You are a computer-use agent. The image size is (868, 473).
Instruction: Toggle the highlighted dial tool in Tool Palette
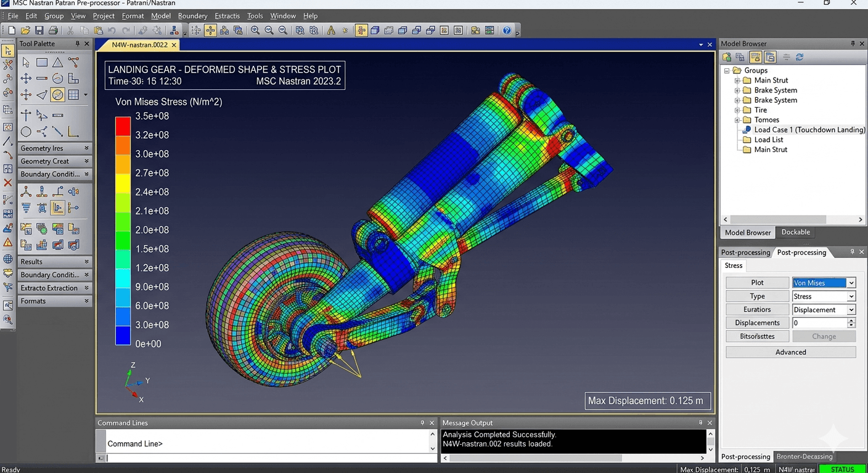pyautogui.click(x=57, y=95)
